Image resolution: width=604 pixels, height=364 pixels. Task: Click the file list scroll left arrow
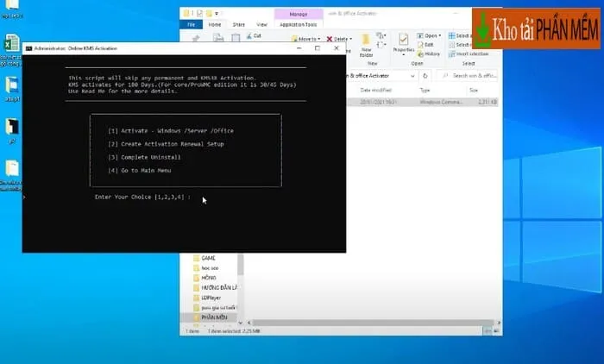tap(249, 323)
